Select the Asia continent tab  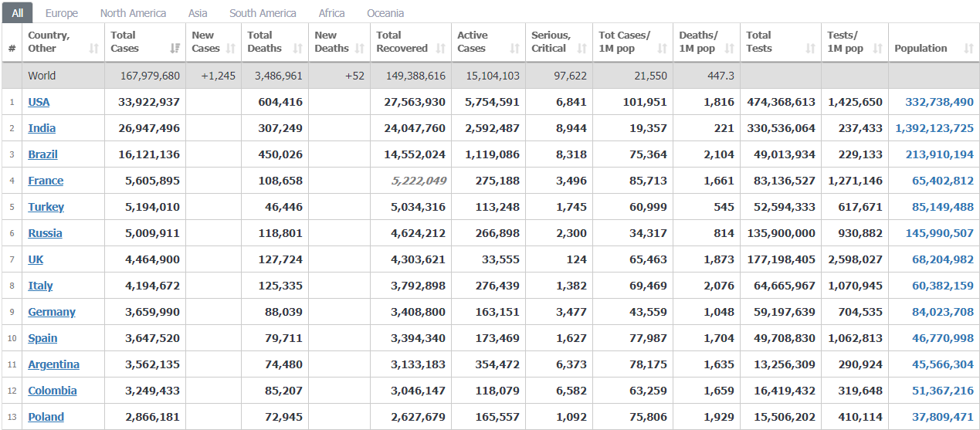(x=198, y=13)
